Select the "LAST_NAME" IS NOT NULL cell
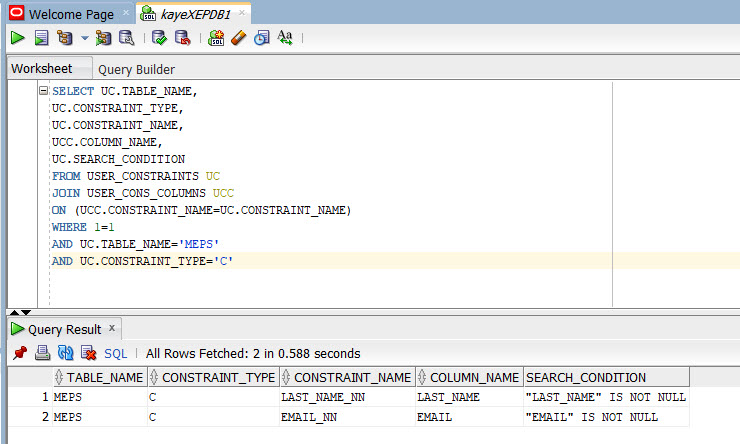740x444 pixels. [x=606, y=397]
